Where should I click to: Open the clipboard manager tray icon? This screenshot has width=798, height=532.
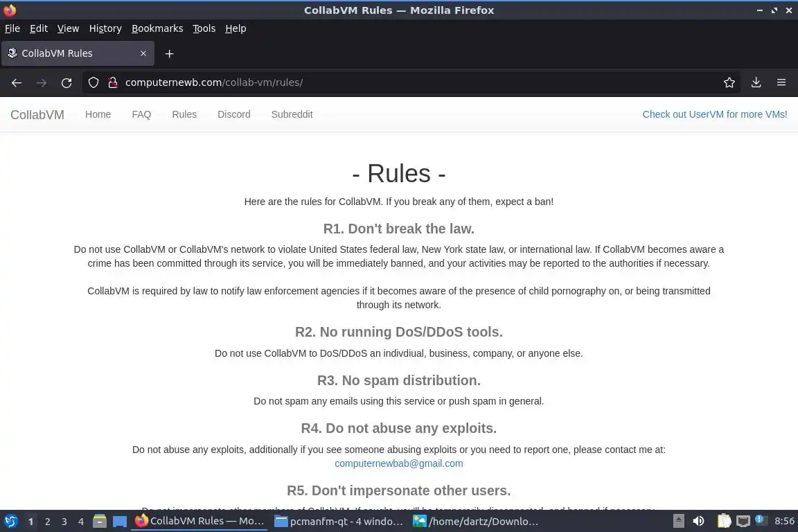click(724, 522)
